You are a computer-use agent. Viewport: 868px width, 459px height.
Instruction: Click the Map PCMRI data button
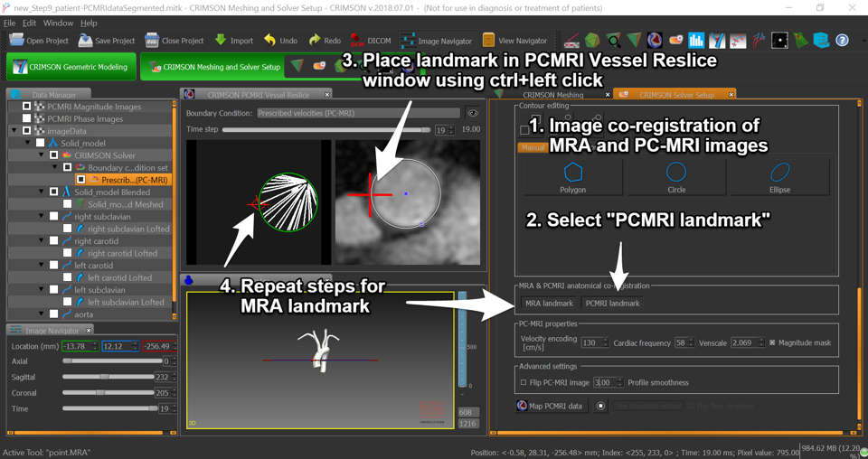pyautogui.click(x=550, y=406)
